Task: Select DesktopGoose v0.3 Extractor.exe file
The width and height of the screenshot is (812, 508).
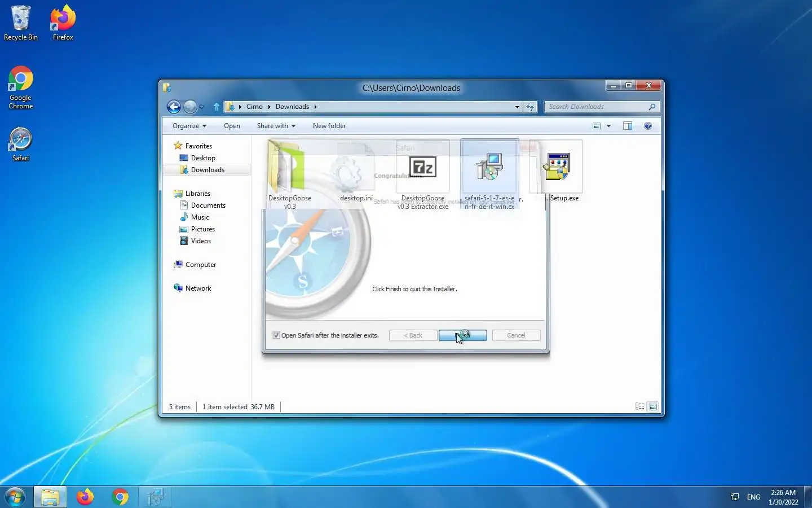Action: (423, 175)
